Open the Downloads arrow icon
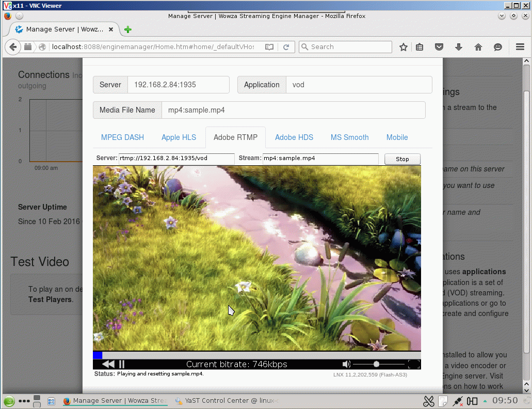Viewport: 532px width, 409px height. tap(458, 47)
